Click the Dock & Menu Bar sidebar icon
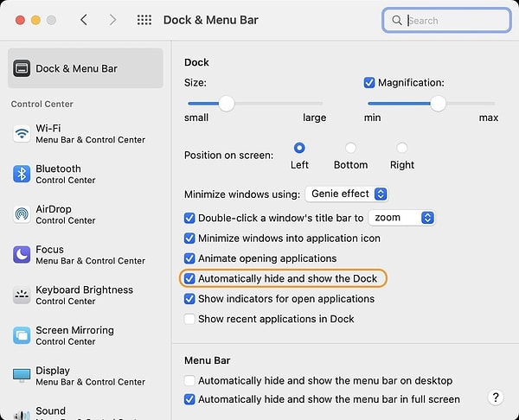 [x=22, y=68]
